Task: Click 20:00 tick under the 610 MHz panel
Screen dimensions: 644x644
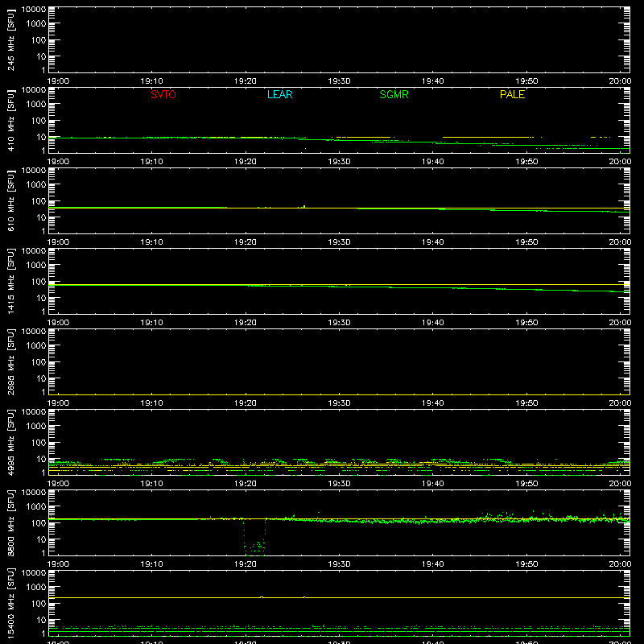Action: (x=620, y=242)
